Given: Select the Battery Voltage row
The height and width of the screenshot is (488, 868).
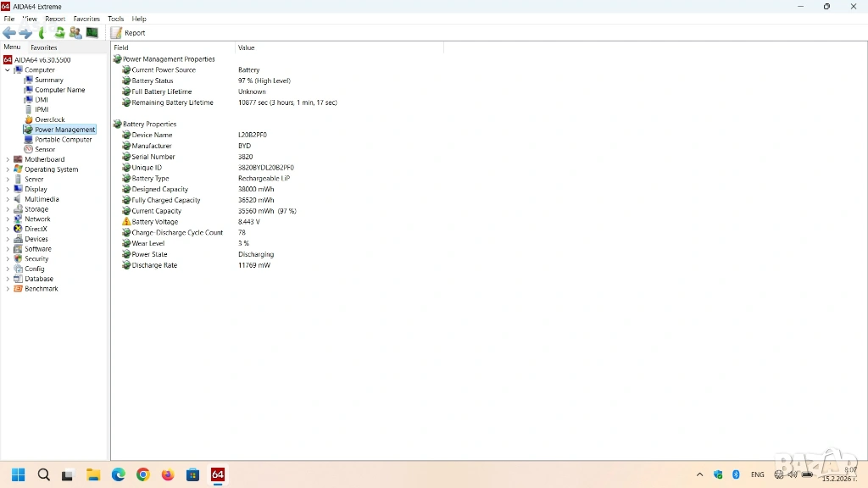Looking at the screenshot, I should coord(154,222).
